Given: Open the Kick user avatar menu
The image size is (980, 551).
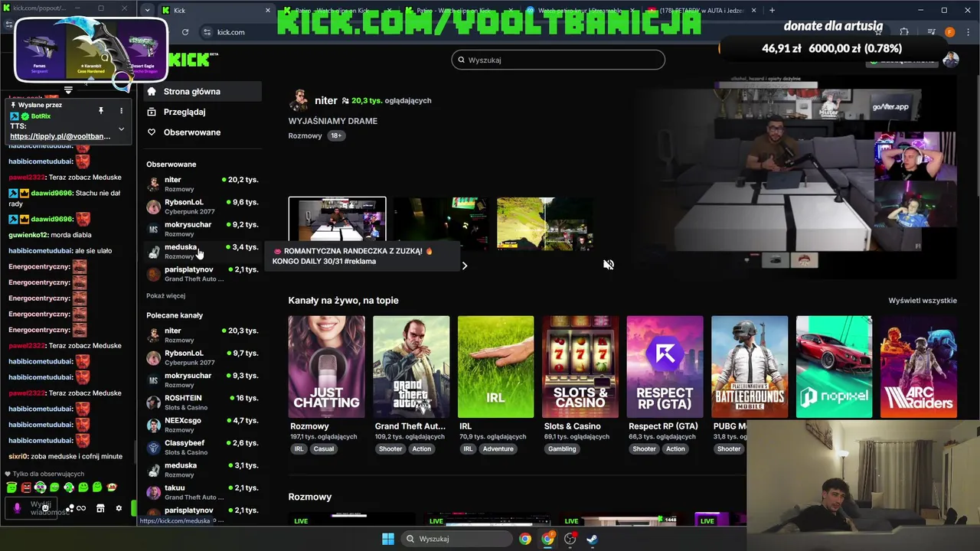Looking at the screenshot, I should coord(951,60).
